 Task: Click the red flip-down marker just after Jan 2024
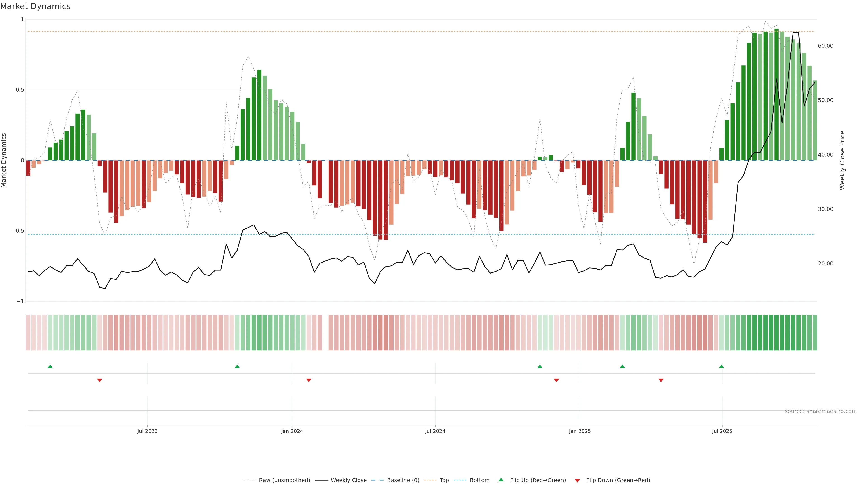coord(309,380)
